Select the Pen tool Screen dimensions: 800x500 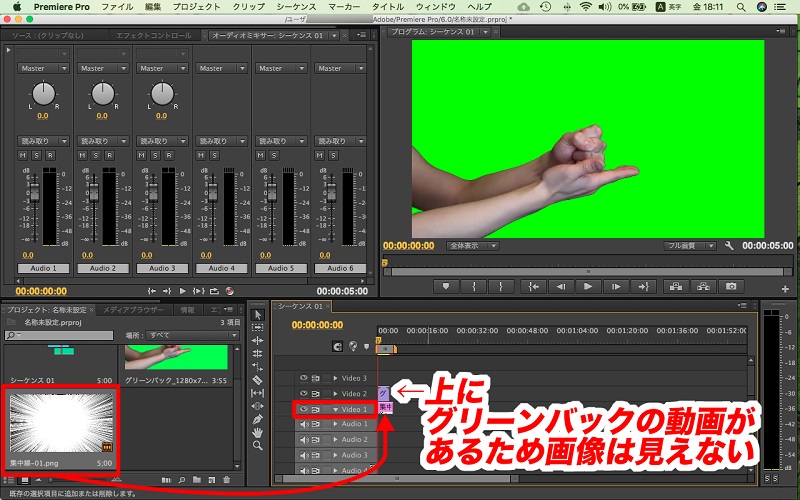tap(258, 419)
